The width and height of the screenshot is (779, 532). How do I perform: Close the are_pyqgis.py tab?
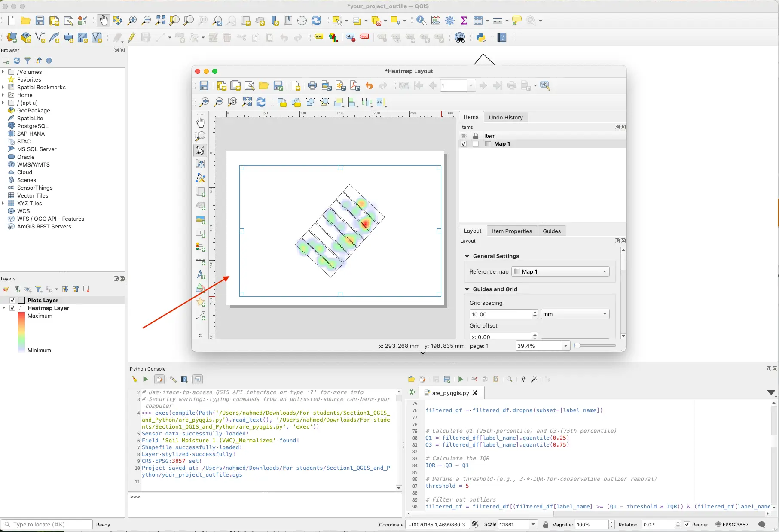[x=475, y=393]
